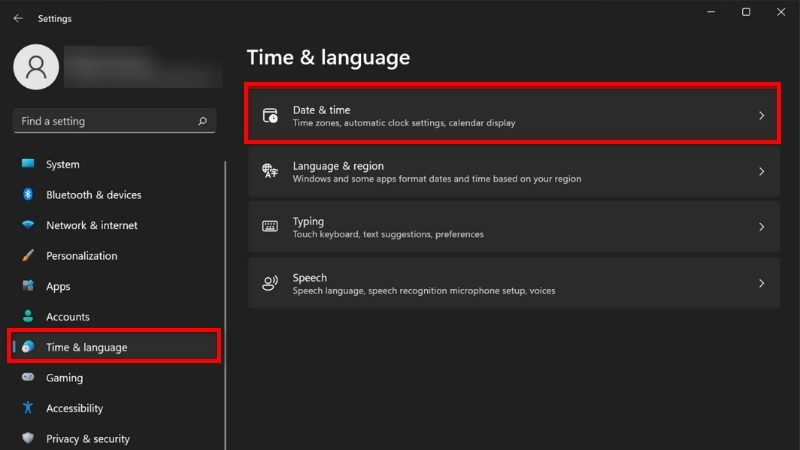Expand Date & time chevron
The height and width of the screenshot is (450, 800).
(x=761, y=116)
